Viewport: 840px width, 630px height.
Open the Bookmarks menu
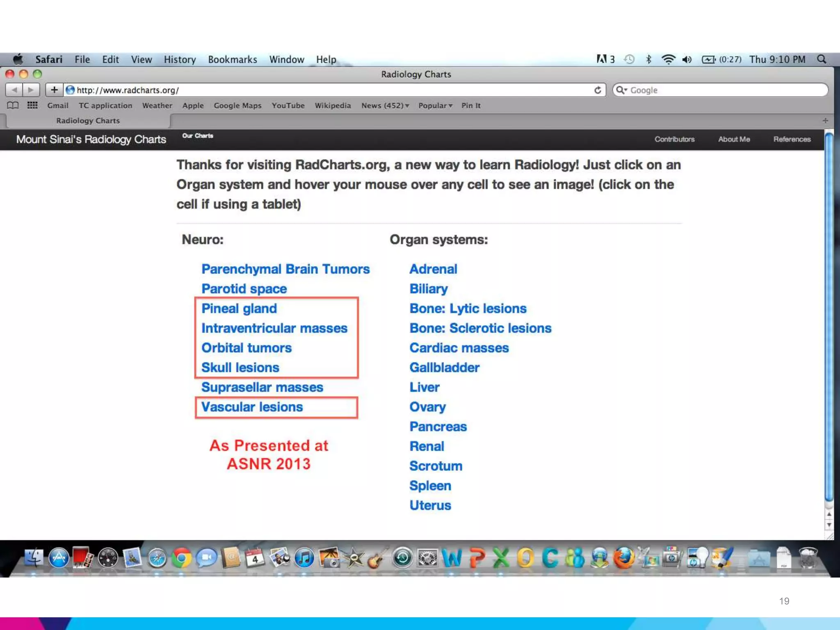[x=232, y=59]
